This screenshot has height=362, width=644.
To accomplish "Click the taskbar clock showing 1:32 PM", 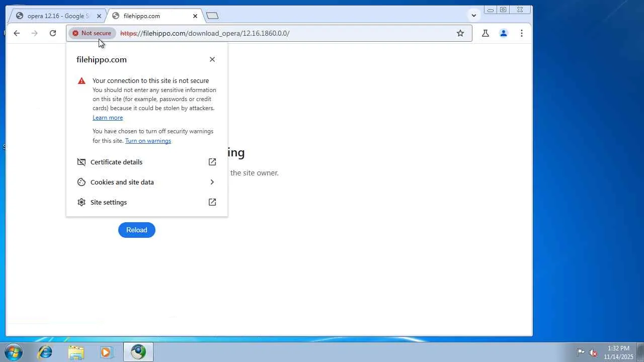I will point(618,352).
